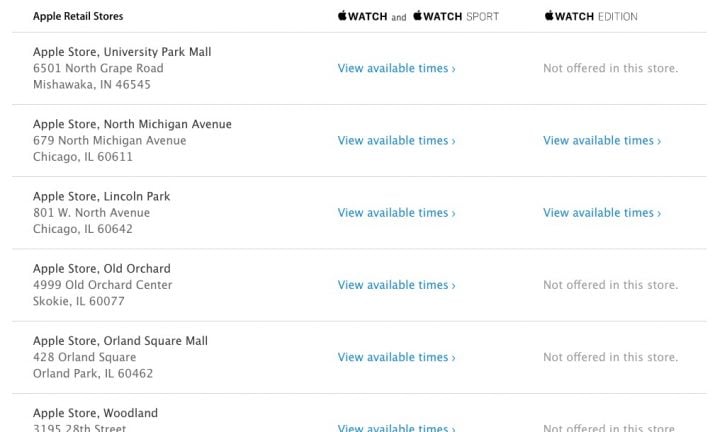
Task: Select the Apple Store, University Park Mall name
Action: (x=122, y=52)
